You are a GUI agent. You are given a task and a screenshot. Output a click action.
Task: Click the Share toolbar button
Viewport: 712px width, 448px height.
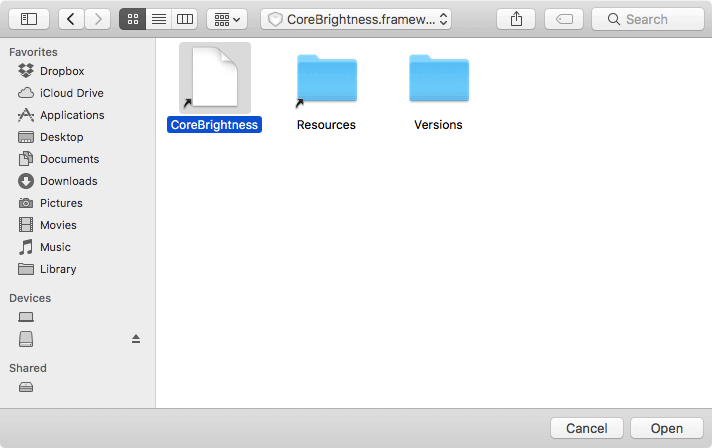pos(516,19)
